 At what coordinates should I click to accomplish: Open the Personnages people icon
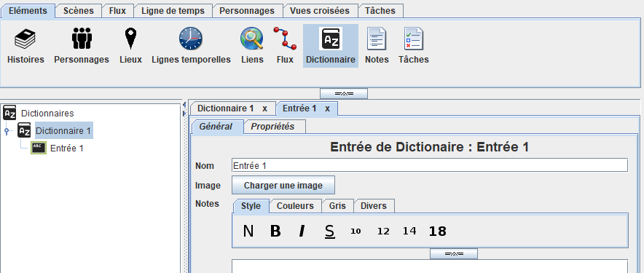tap(82, 38)
